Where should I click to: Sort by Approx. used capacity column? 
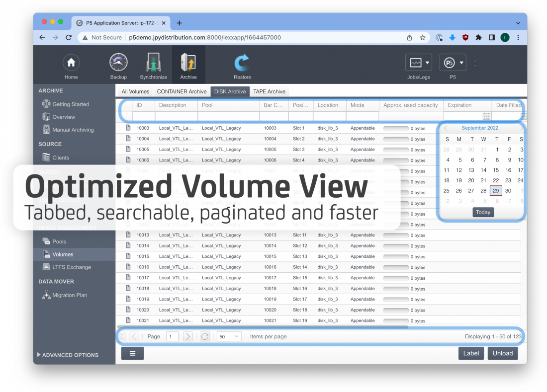(x=411, y=105)
